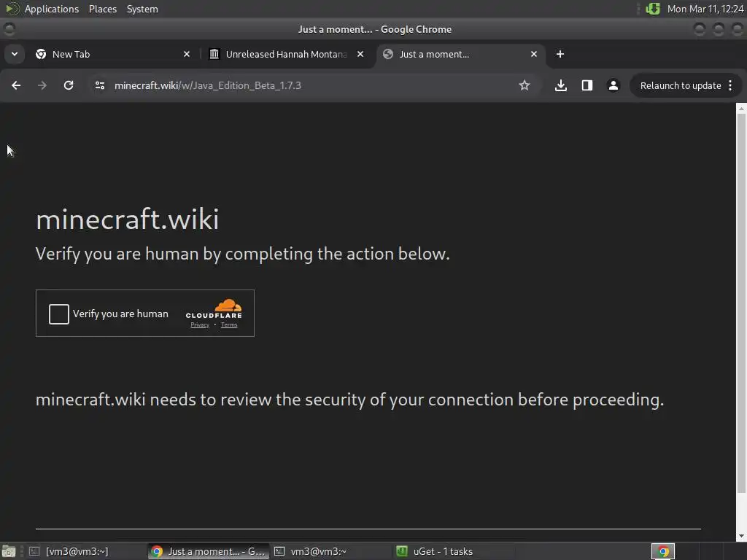Click the New Tab Chrome favicon
This screenshot has height=560, width=747.
coord(41,54)
